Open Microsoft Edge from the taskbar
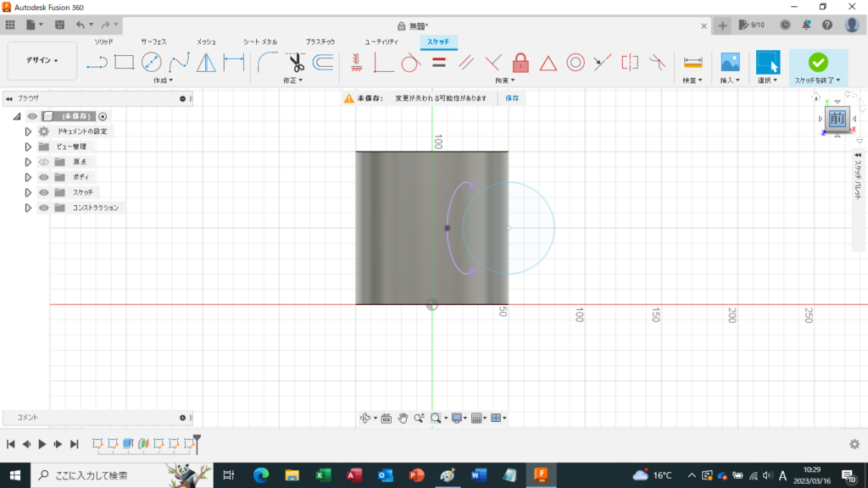Screen dimensions: 868x488 click(x=261, y=475)
